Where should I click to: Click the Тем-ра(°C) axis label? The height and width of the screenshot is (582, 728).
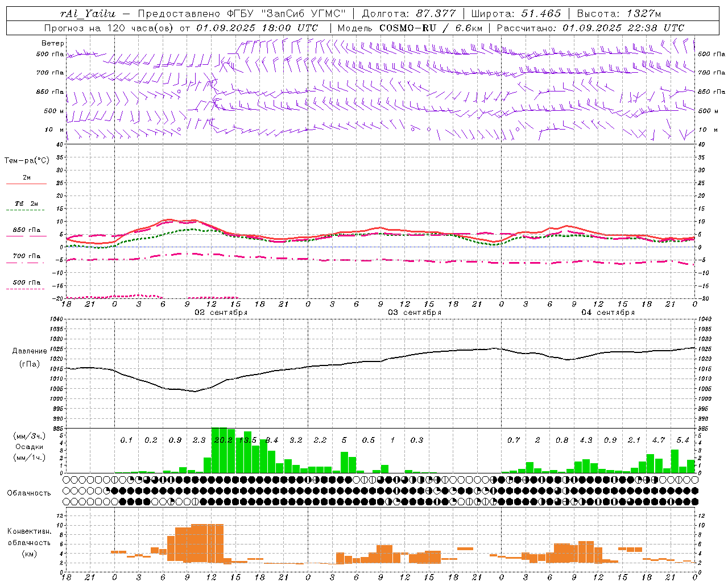[x=27, y=161]
